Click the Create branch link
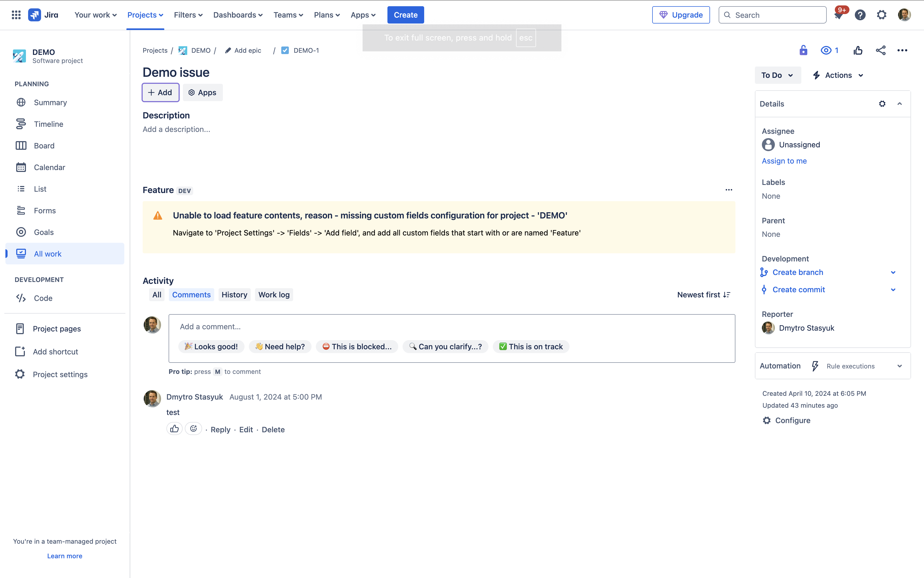Image resolution: width=924 pixels, height=578 pixels. (x=798, y=272)
